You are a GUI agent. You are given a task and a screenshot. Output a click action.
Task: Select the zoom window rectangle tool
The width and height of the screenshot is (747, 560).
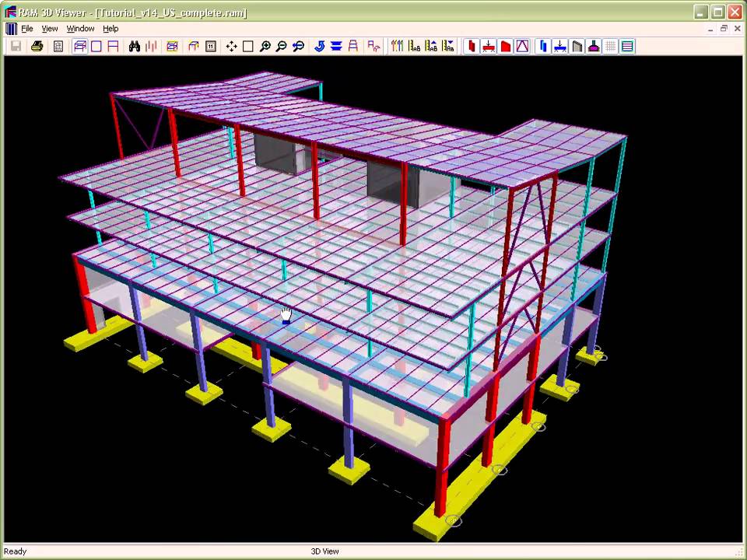click(x=247, y=47)
